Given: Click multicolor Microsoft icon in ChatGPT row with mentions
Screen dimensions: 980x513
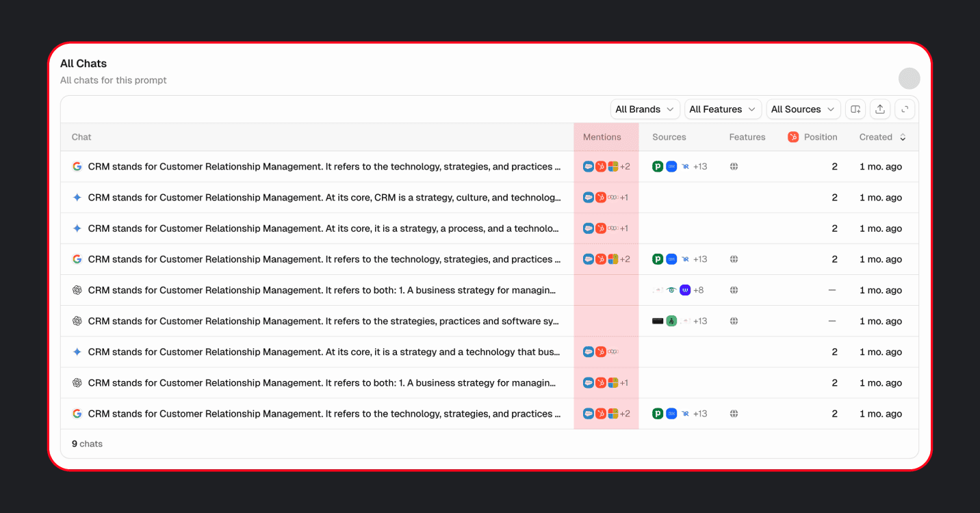Looking at the screenshot, I should [613, 382].
